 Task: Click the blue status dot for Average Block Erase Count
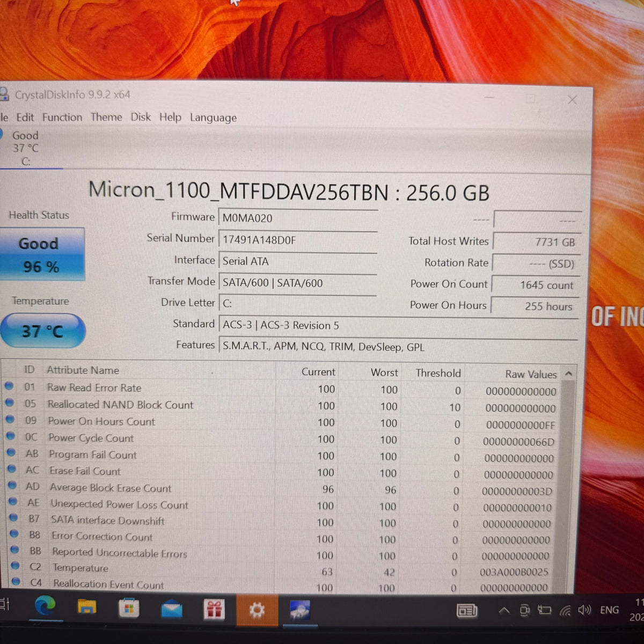click(12, 485)
